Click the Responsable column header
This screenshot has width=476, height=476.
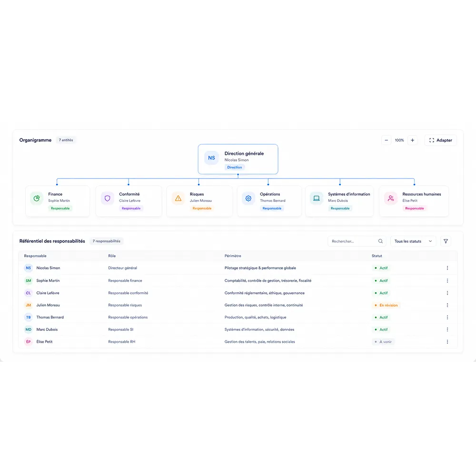pos(35,256)
